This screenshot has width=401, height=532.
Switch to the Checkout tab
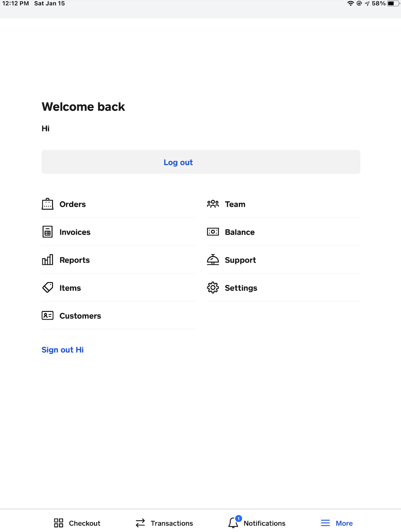(x=77, y=523)
